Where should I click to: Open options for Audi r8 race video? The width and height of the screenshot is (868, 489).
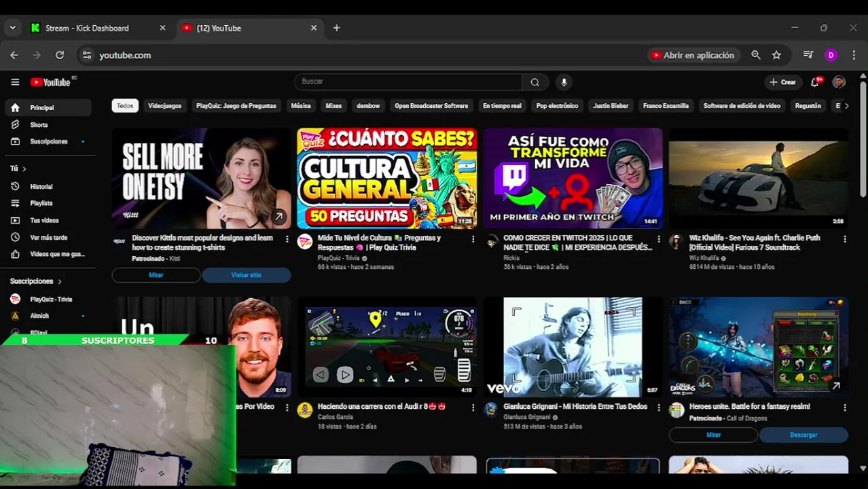pos(473,407)
